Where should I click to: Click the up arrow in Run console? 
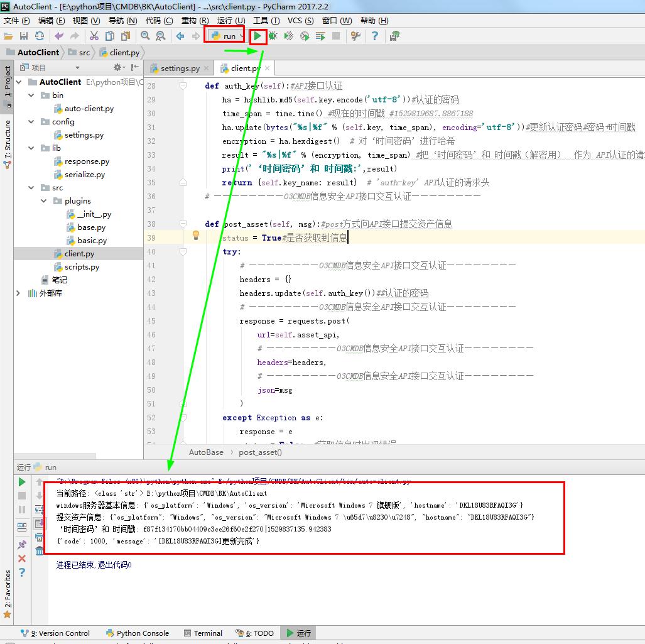pos(40,482)
